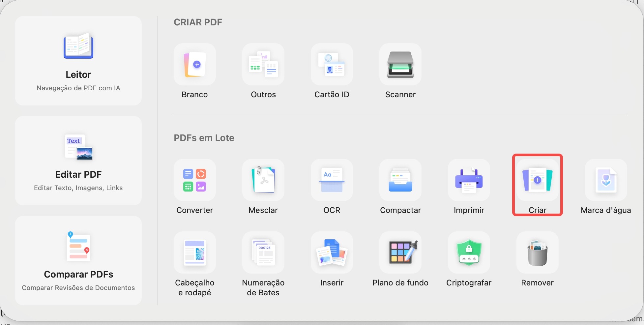Click the Marca d'água label text

pos(606,210)
